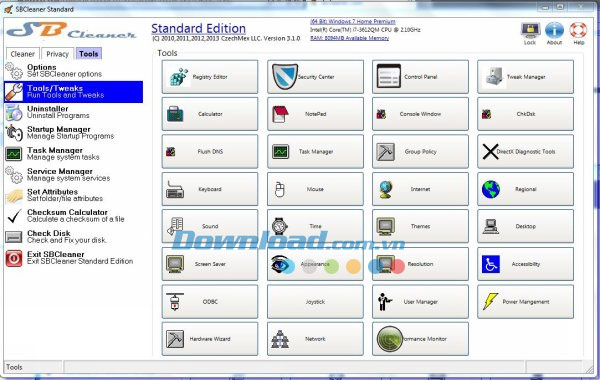Screen dimensions: 600x380
Task: Open Options in sidebar
Action: pos(73,71)
